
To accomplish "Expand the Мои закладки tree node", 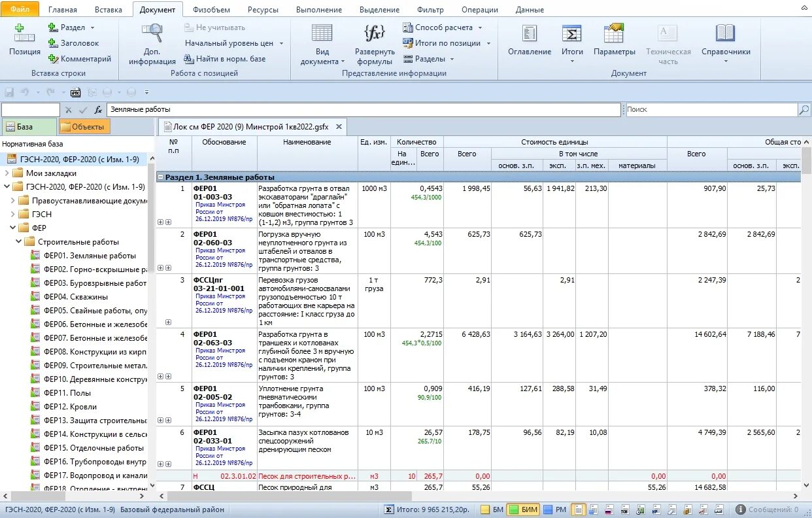I will click(x=7, y=173).
